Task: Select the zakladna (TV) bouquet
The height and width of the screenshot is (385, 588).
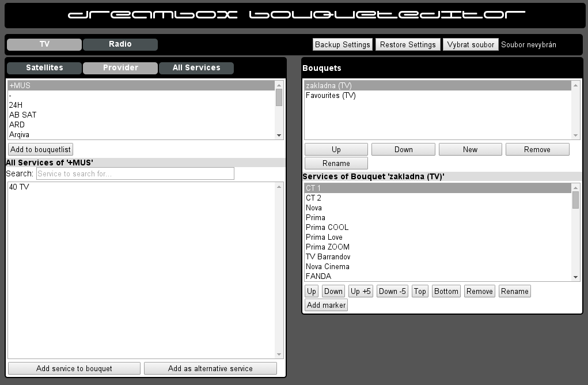Action: [x=438, y=85]
